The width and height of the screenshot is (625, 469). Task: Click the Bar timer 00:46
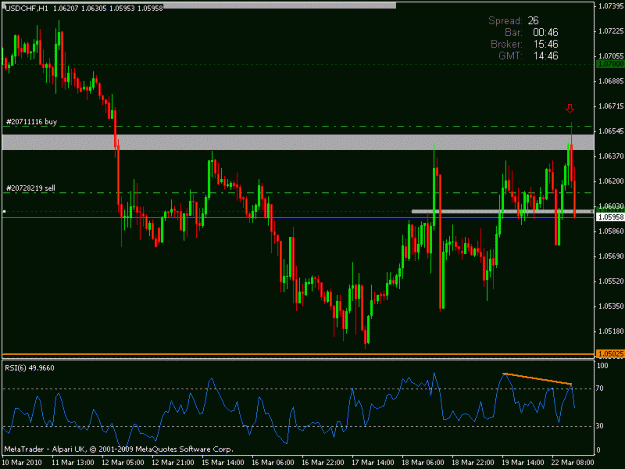point(545,32)
